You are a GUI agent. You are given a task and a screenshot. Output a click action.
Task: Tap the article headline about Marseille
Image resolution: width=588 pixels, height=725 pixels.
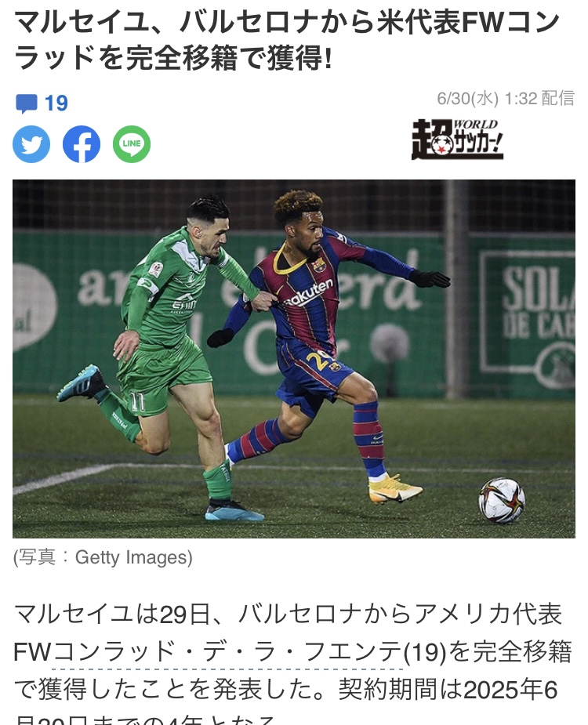click(287, 41)
